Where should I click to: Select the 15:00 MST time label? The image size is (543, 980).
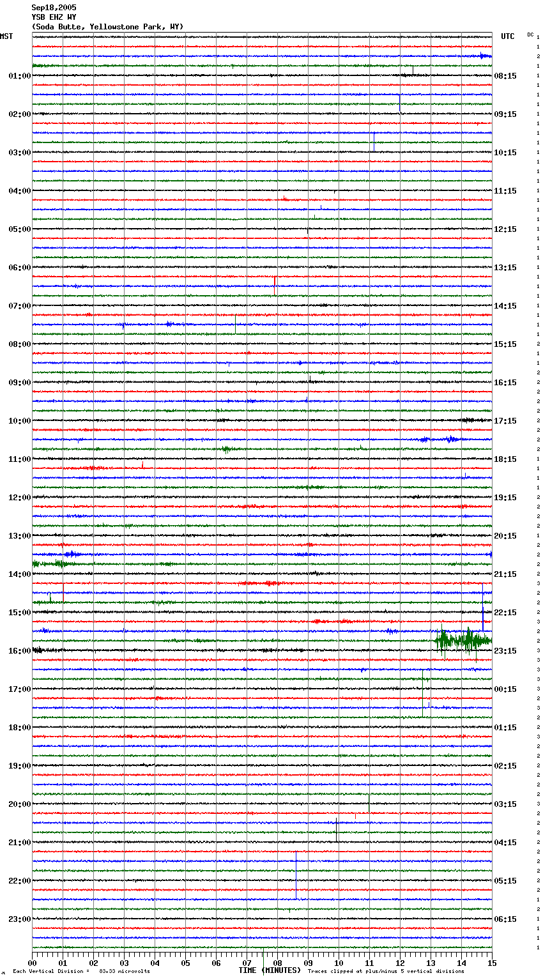point(20,613)
